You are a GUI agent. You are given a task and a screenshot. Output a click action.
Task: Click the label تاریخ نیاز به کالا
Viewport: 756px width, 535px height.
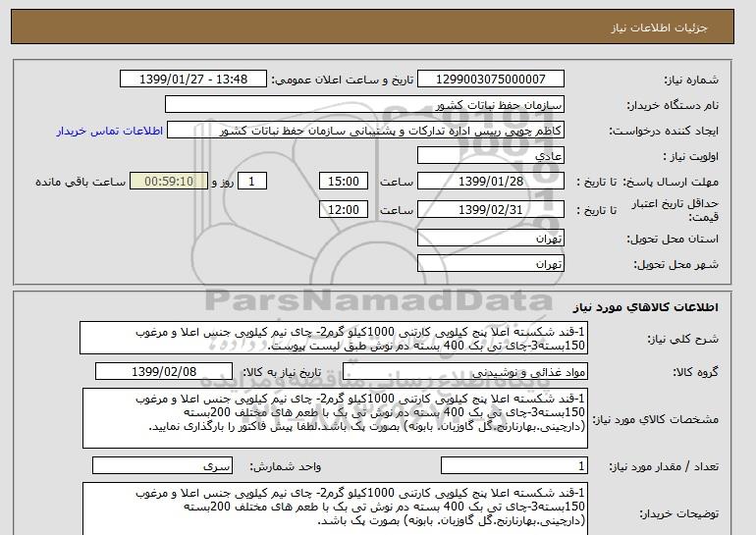click(282, 372)
